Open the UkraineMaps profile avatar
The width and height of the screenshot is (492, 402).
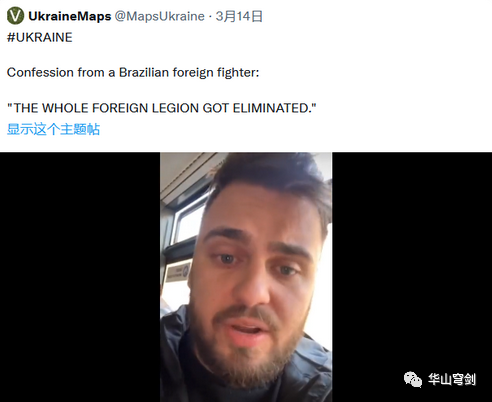(15, 16)
